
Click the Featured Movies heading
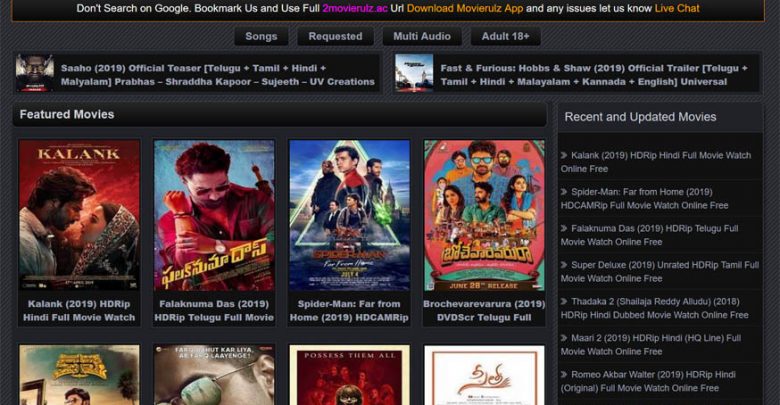pos(67,114)
